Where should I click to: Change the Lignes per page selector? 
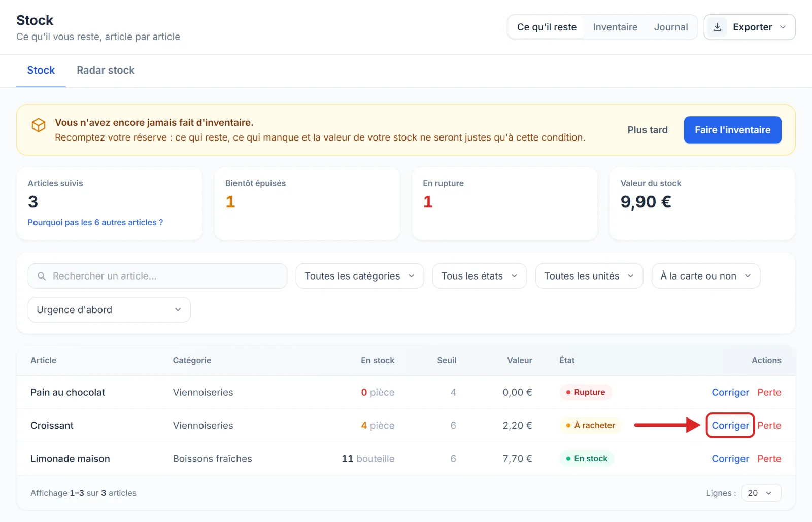pos(761,493)
